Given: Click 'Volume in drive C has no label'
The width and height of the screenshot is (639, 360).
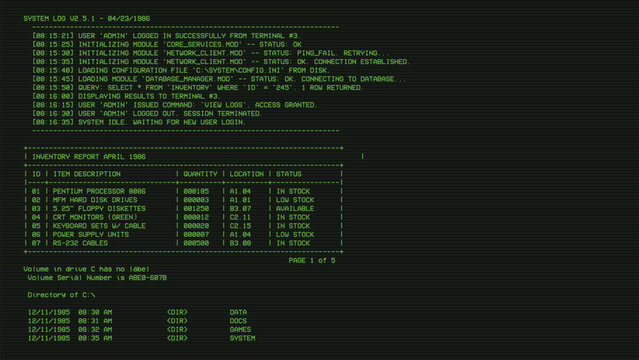Looking at the screenshot, I should pyautogui.click(x=86, y=269).
